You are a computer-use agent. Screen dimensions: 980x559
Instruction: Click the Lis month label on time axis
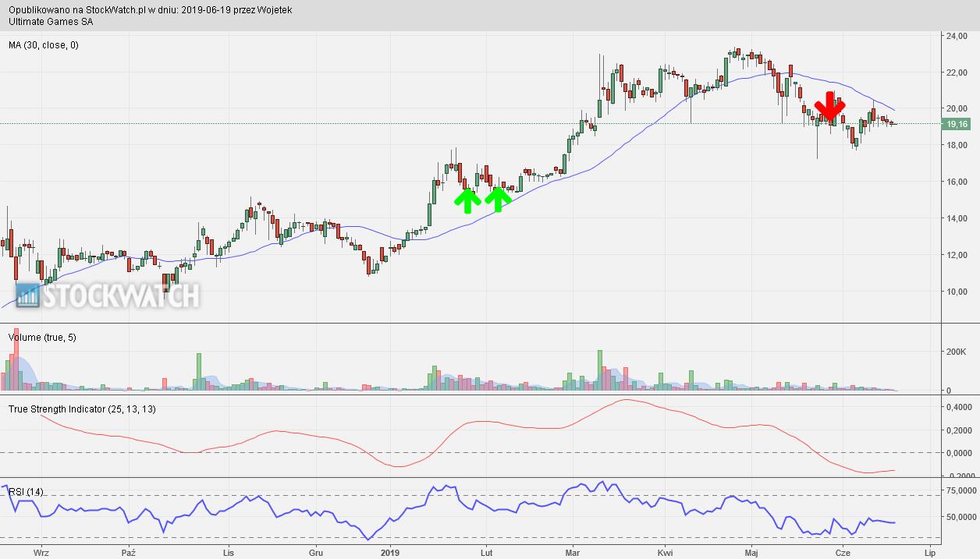(228, 552)
